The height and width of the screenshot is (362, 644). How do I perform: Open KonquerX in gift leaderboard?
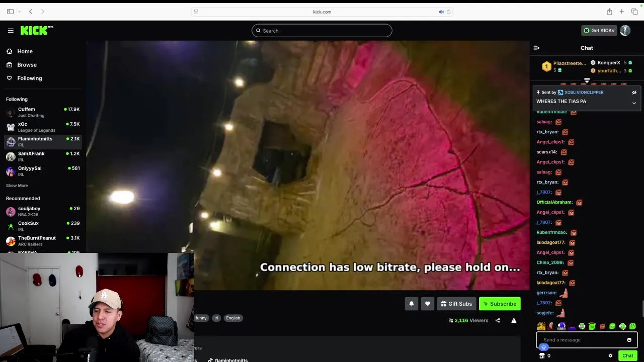click(609, 63)
